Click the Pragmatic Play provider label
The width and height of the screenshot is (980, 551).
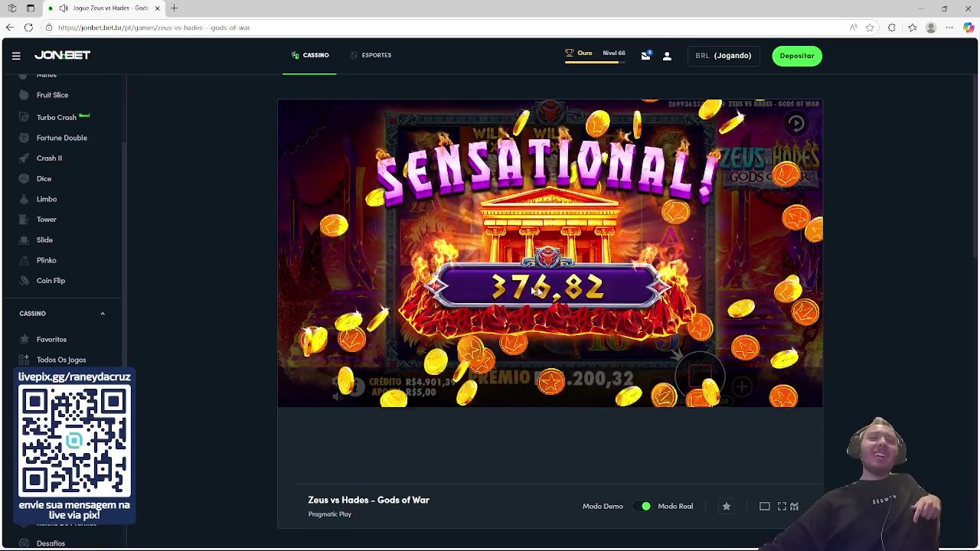tap(329, 514)
